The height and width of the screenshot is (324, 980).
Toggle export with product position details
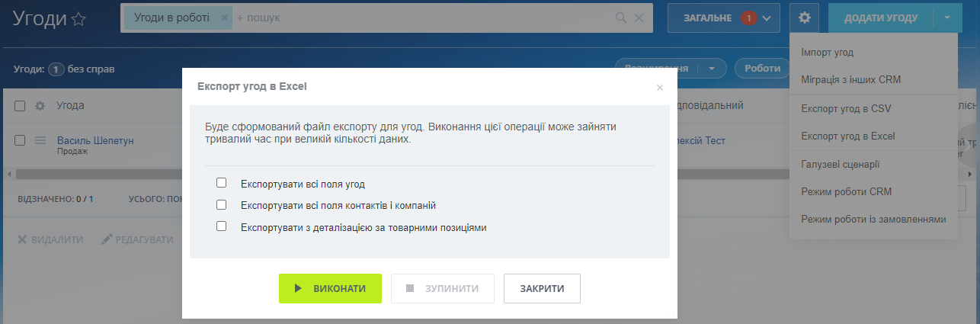[222, 226]
